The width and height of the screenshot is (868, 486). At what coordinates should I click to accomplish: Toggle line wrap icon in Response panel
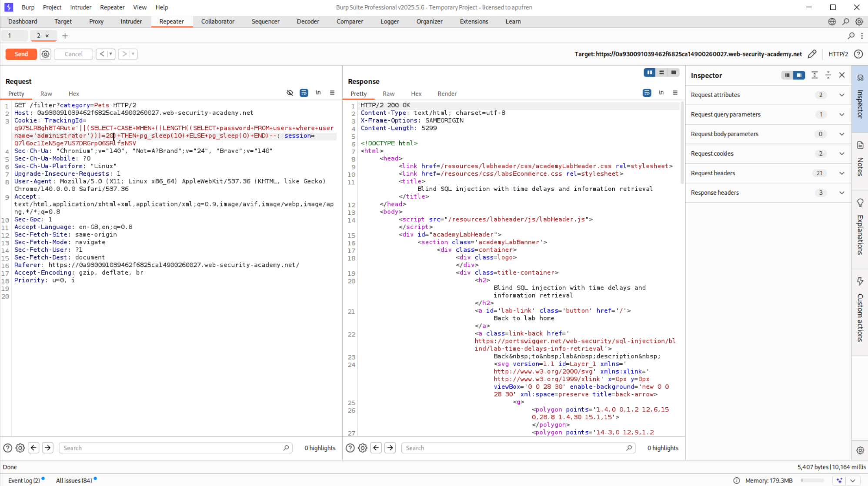point(647,93)
